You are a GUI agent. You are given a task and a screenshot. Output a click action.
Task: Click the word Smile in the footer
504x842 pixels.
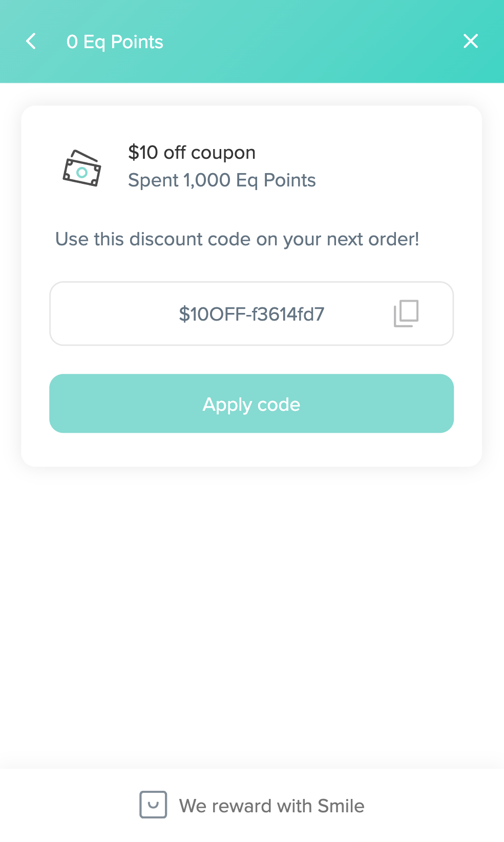(341, 806)
